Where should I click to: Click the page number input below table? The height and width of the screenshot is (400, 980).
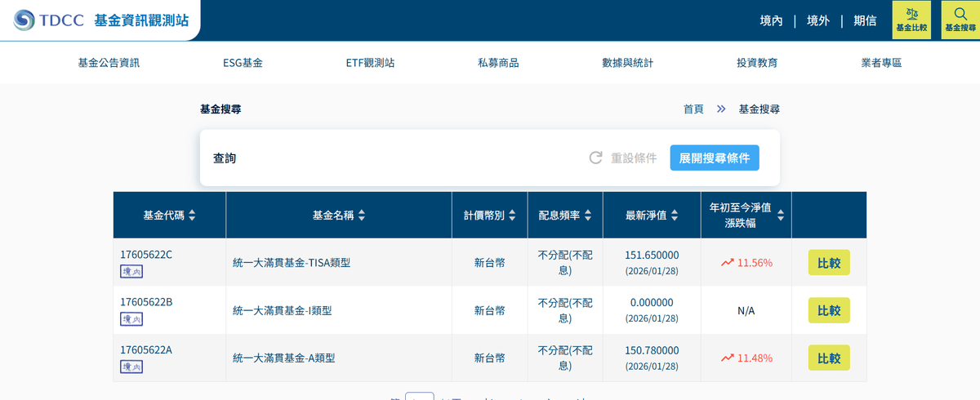(x=420, y=397)
